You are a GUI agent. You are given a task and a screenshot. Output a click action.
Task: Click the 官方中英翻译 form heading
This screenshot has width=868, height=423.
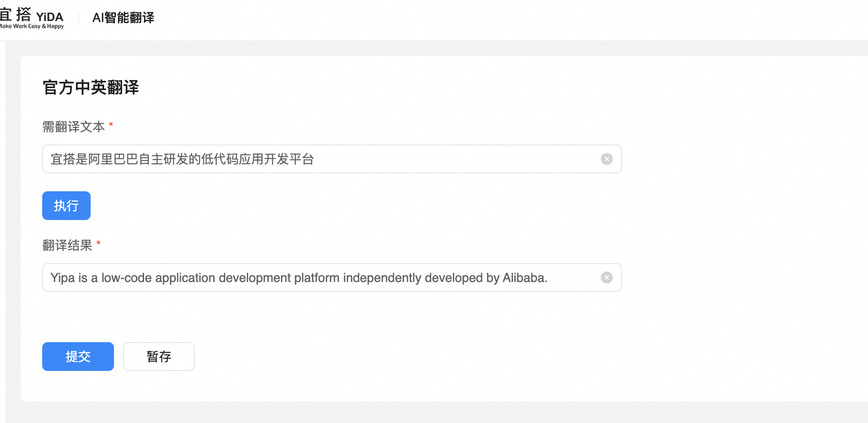pos(91,87)
